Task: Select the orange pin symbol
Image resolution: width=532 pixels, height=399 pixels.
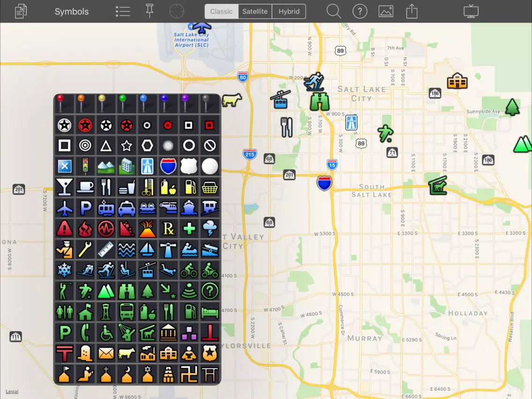Action: click(x=81, y=103)
